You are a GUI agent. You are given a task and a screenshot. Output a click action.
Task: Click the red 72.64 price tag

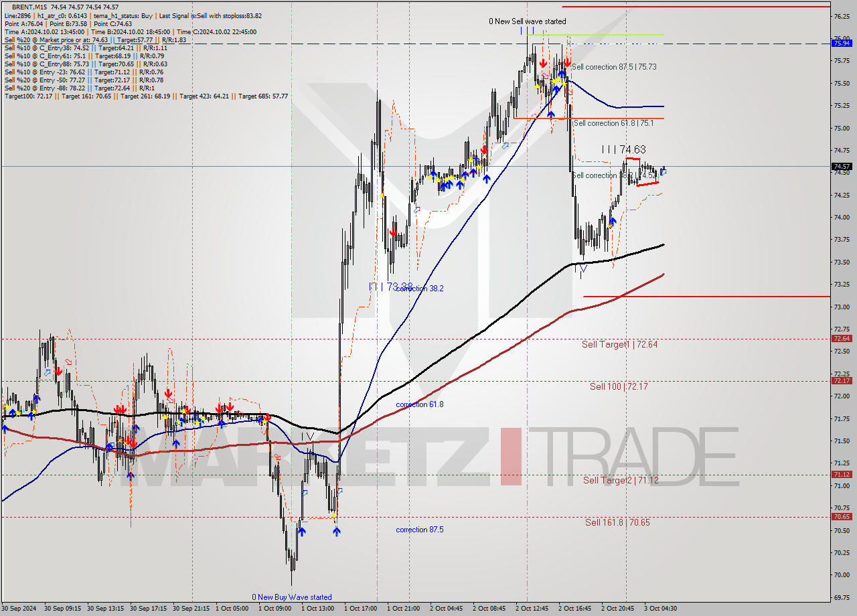[842, 339]
